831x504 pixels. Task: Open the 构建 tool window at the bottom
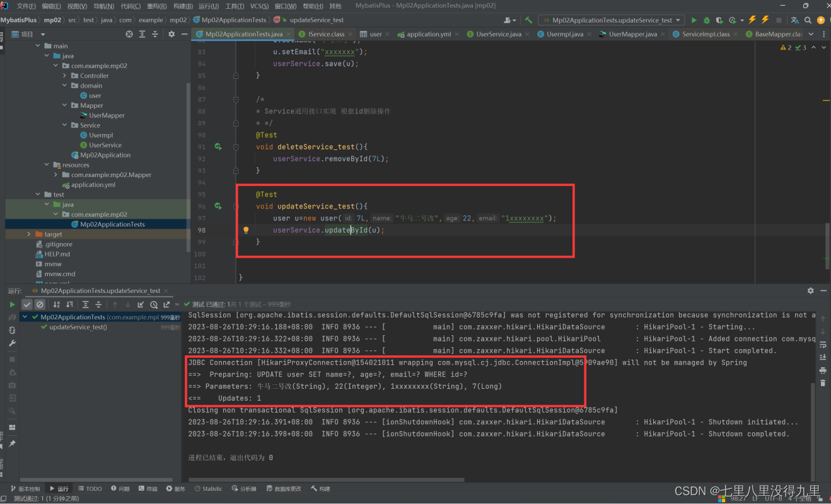tap(320, 488)
